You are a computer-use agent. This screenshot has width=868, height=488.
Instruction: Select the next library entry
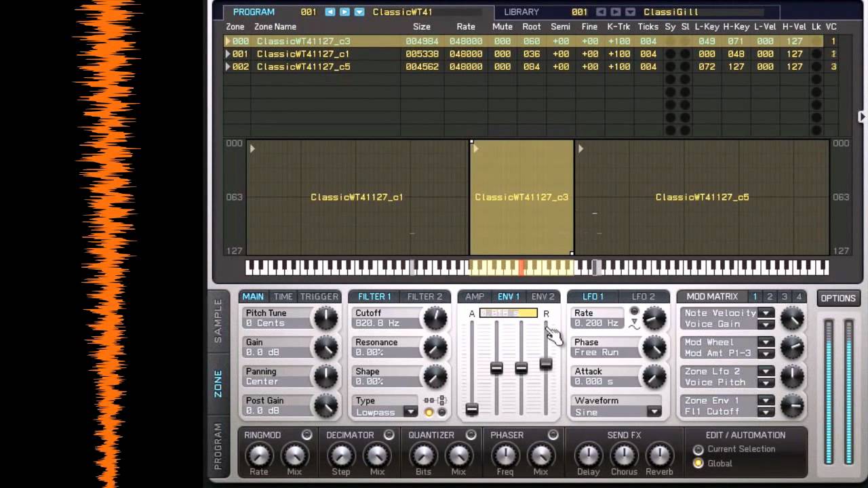(616, 12)
